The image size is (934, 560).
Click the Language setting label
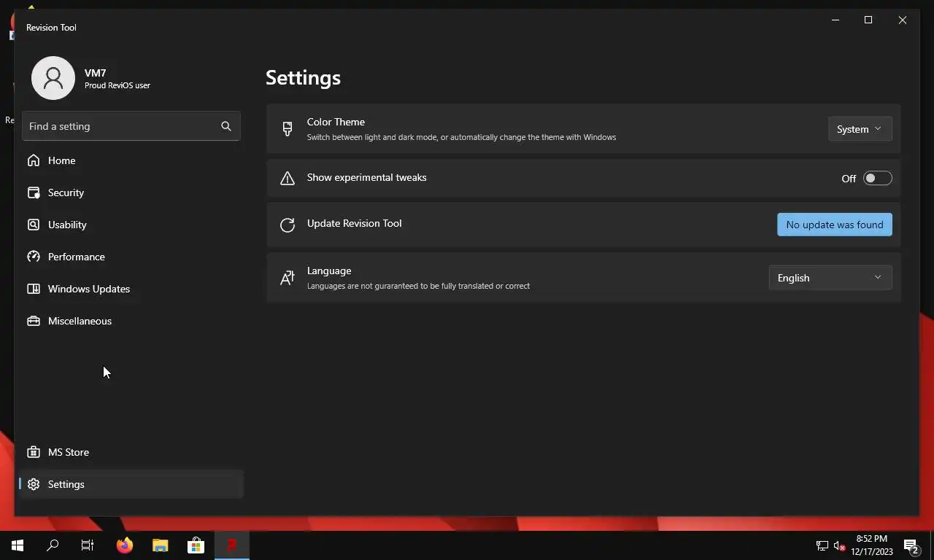329,271
